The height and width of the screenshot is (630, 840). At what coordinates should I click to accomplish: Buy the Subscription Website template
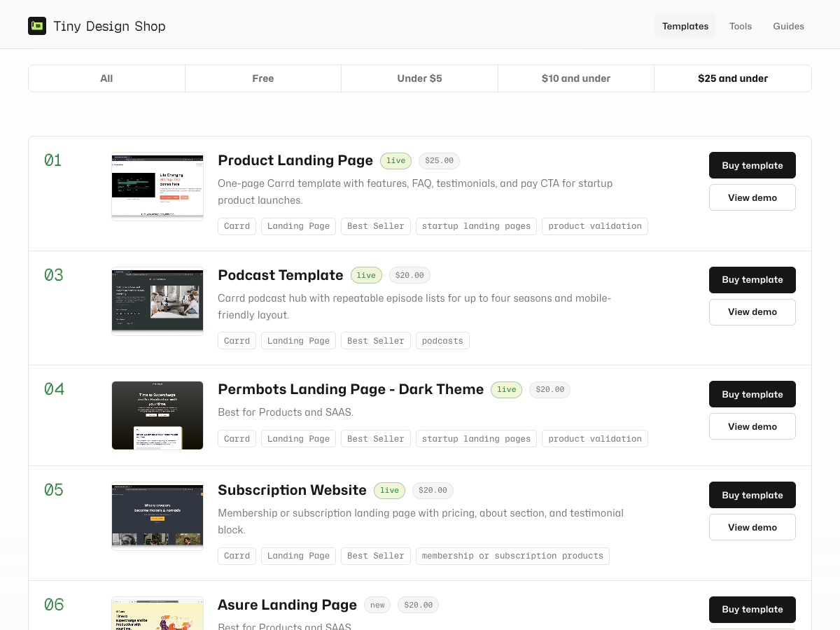pyautogui.click(x=752, y=495)
